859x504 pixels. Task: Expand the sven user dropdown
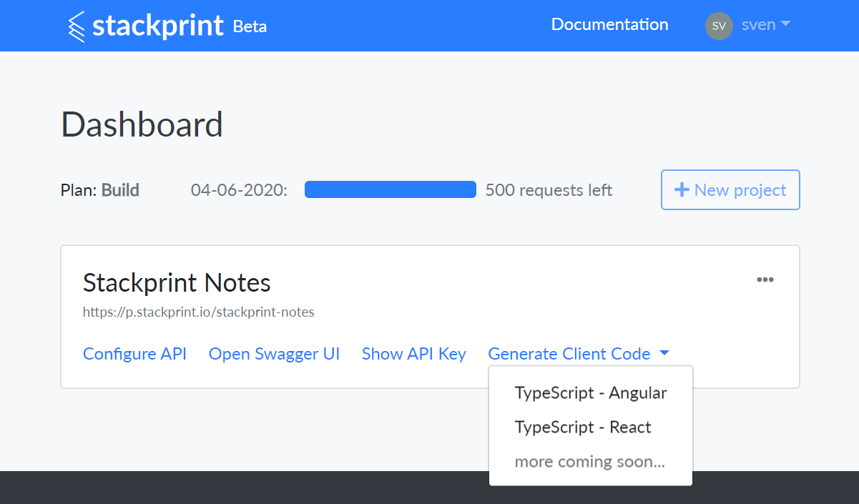point(766,24)
